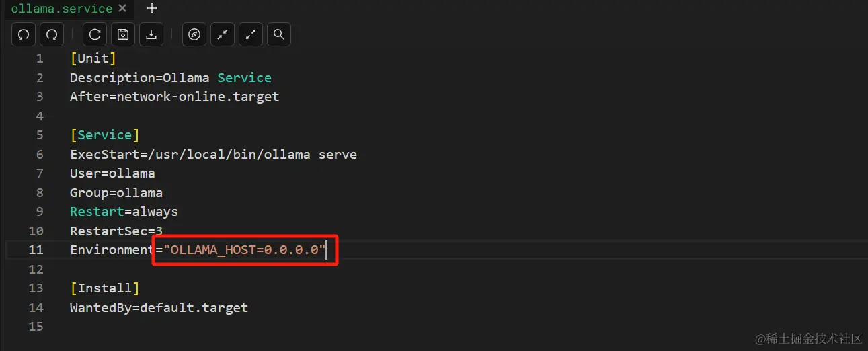Click the [Unit] section header
Image resolution: width=868 pixels, height=351 pixels.
(93, 58)
